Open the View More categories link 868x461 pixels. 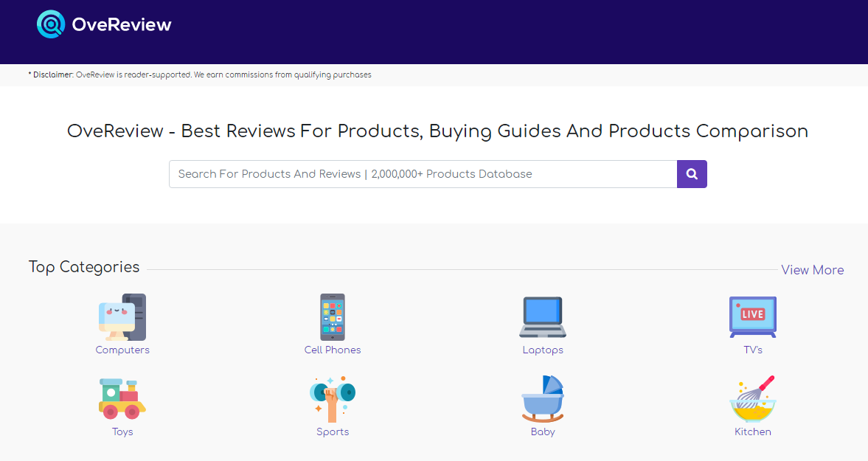click(812, 270)
